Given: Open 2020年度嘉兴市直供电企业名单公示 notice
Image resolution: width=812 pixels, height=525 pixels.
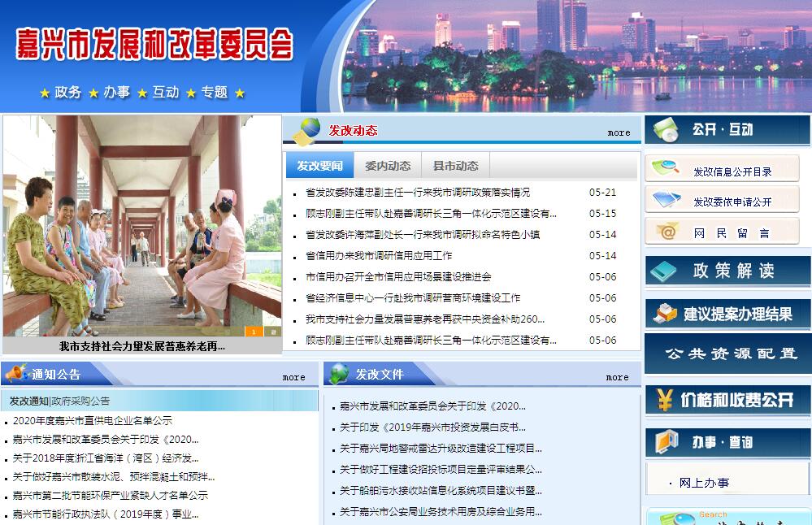Looking at the screenshot, I should tap(93, 421).
